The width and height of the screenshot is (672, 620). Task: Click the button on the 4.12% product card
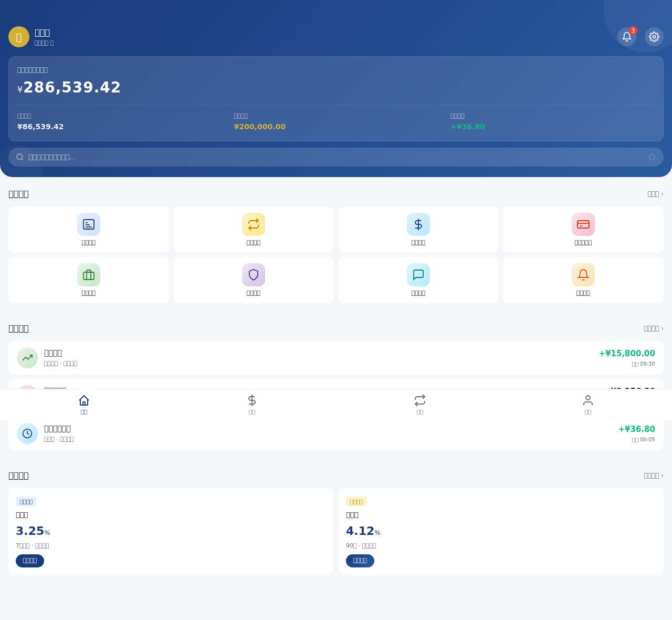pos(360,561)
